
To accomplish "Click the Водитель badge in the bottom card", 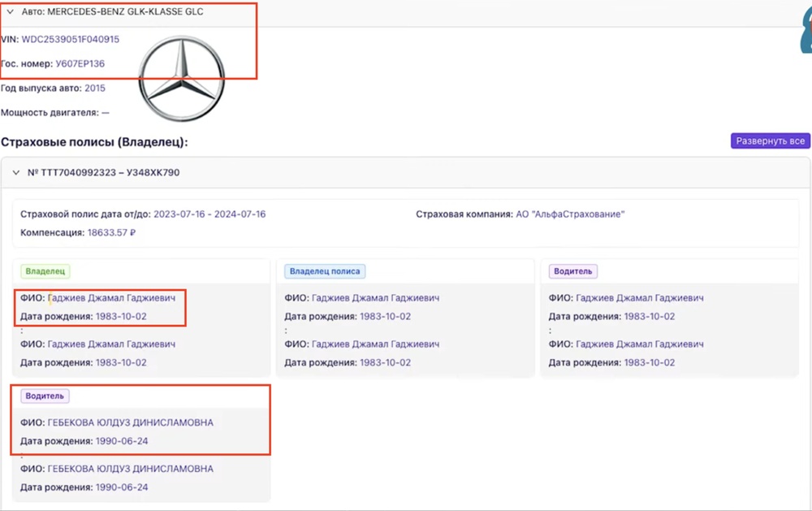I will point(45,396).
